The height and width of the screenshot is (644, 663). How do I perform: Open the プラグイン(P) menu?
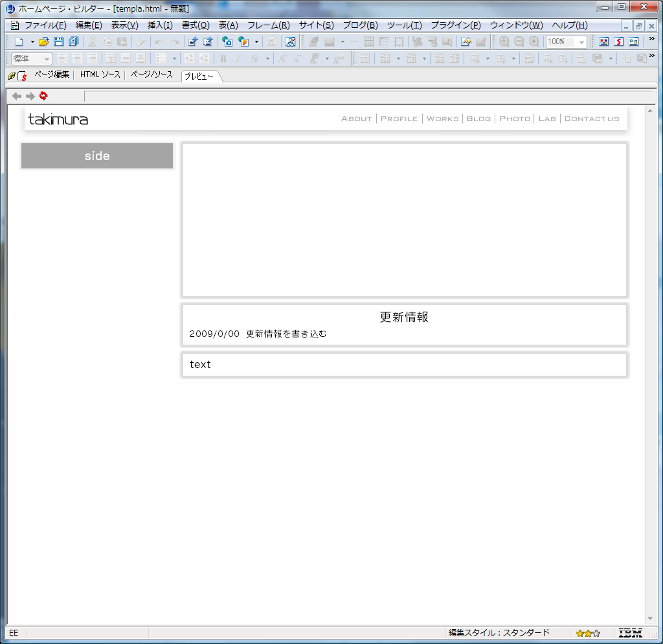[x=456, y=25]
